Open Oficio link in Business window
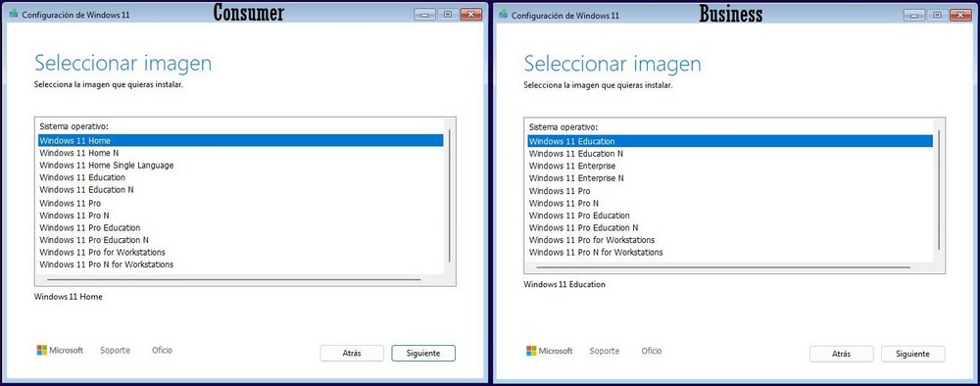Screen dimensions: 980x386 click(x=652, y=351)
